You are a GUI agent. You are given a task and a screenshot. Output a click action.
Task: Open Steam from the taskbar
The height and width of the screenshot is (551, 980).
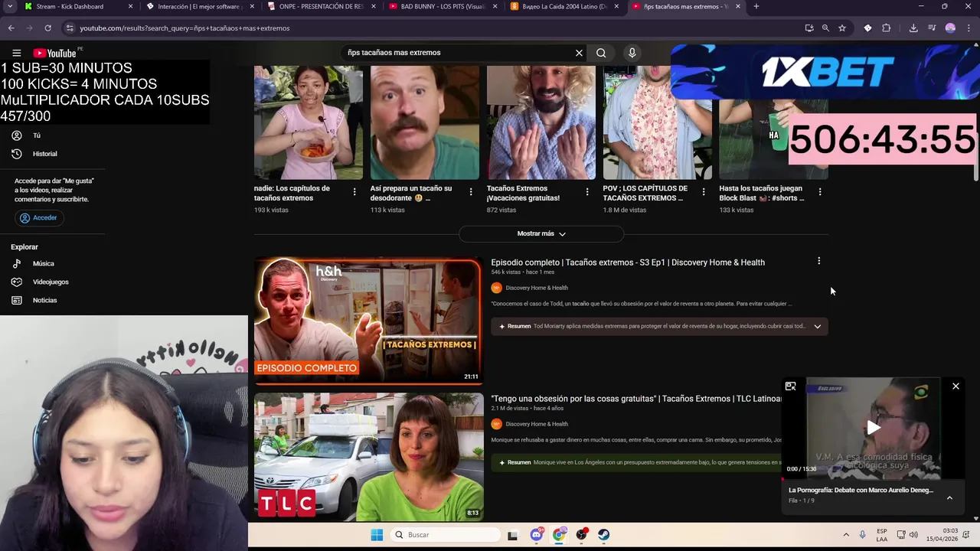click(x=604, y=535)
